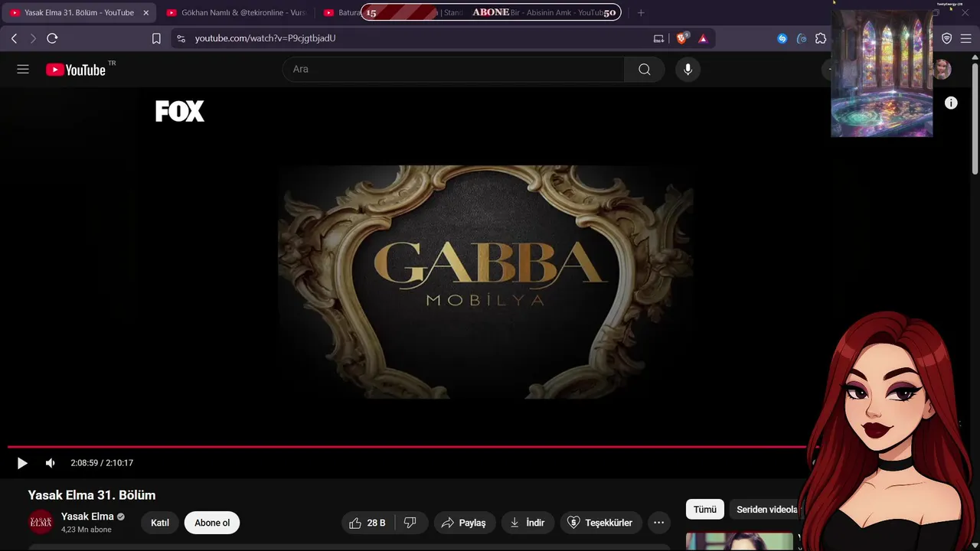The image size is (980, 551).
Task: Click the Teşekkürler thanks button
Action: (600, 523)
